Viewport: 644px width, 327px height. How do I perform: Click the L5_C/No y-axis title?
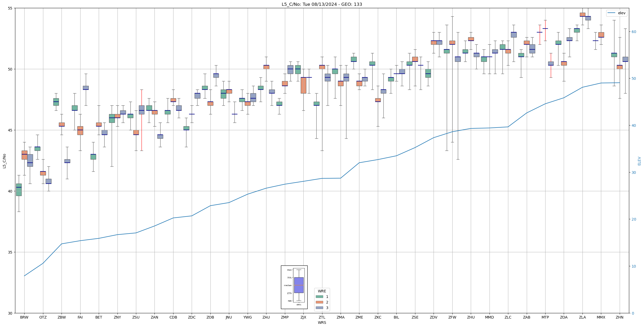pos(4,161)
